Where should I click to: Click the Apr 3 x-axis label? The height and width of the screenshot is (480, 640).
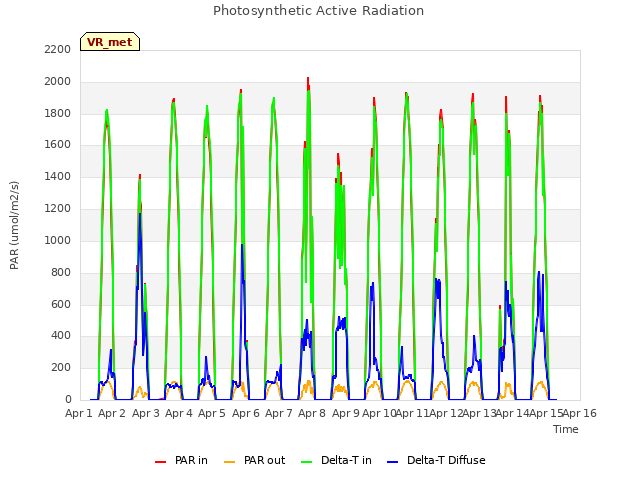[x=146, y=413]
